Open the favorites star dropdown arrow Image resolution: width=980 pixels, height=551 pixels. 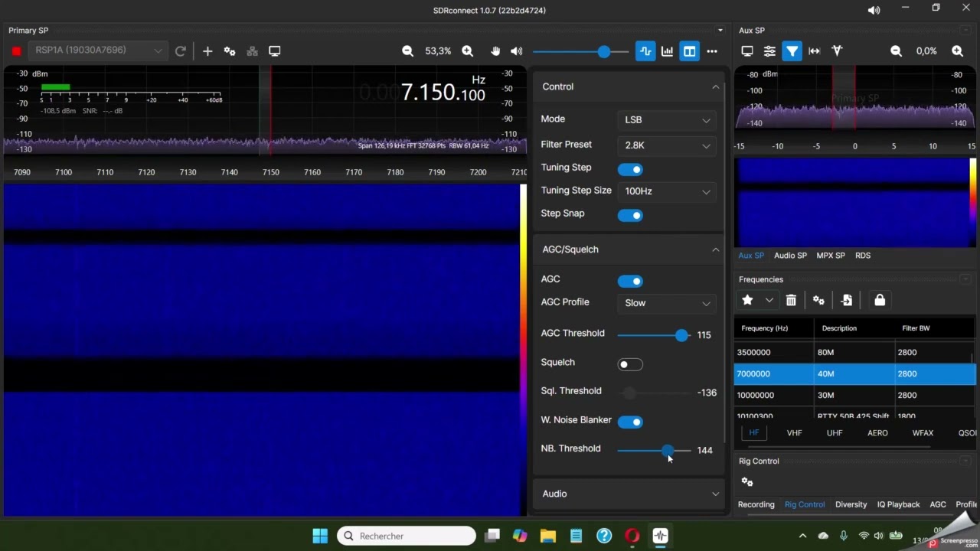[x=769, y=301]
